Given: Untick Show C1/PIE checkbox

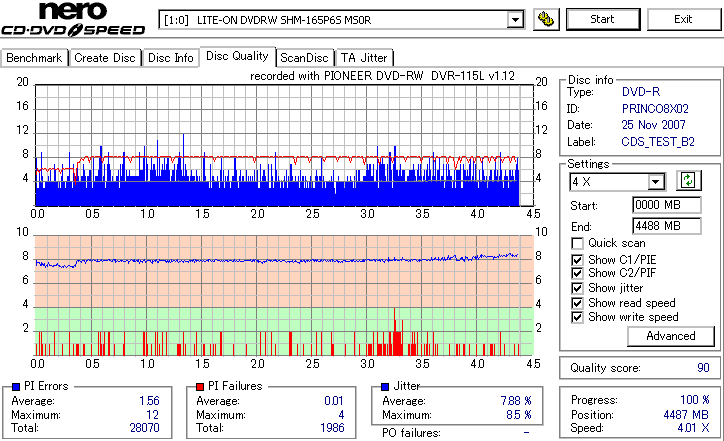Looking at the screenshot, I should click(577, 260).
